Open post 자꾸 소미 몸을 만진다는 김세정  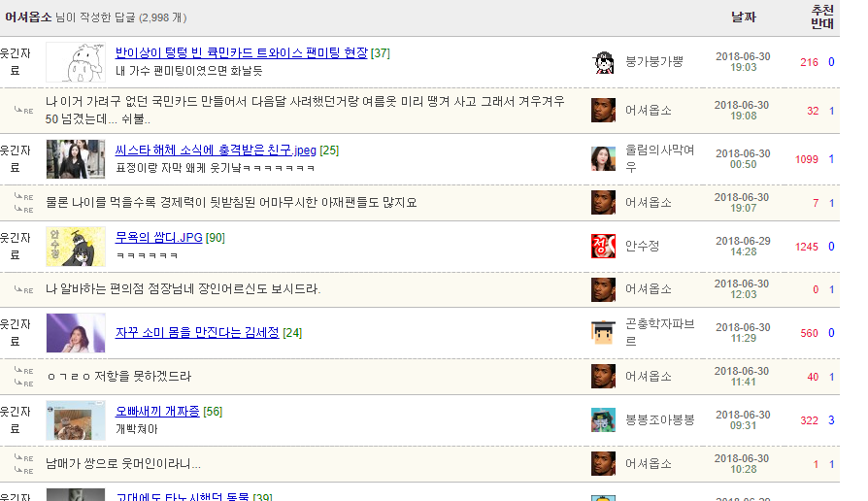click(x=197, y=333)
